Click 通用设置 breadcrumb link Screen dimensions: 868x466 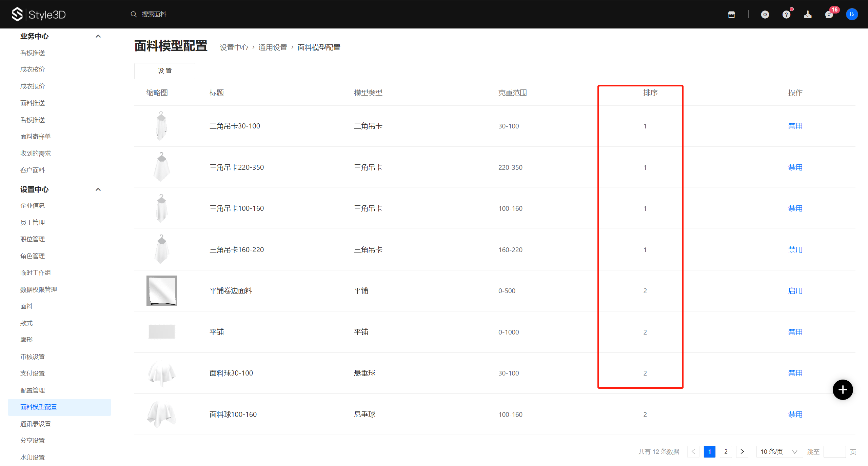[273, 47]
